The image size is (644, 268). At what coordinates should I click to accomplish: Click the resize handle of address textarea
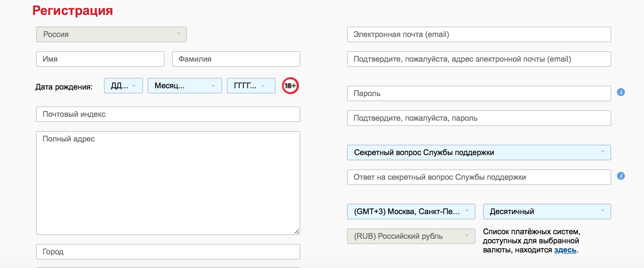click(x=297, y=231)
